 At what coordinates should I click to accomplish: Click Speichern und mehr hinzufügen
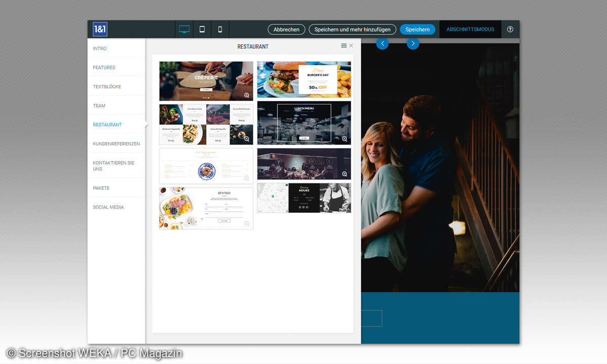point(353,29)
